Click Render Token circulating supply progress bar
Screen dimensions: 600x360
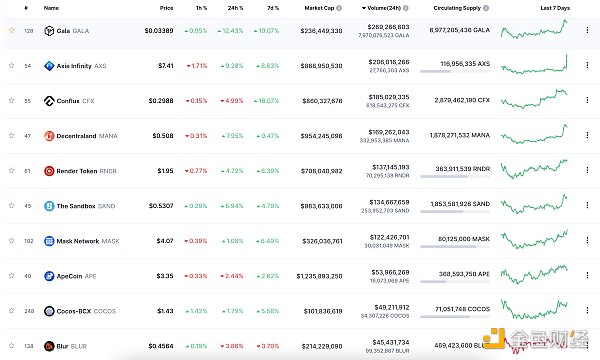455,177
